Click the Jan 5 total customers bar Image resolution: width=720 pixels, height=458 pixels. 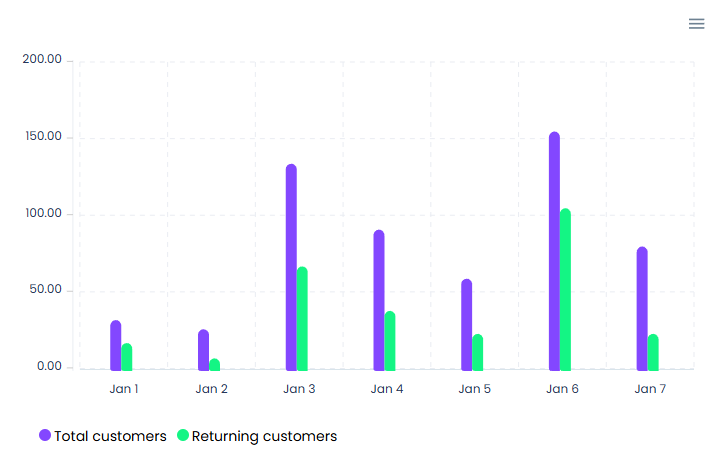[x=466, y=324]
